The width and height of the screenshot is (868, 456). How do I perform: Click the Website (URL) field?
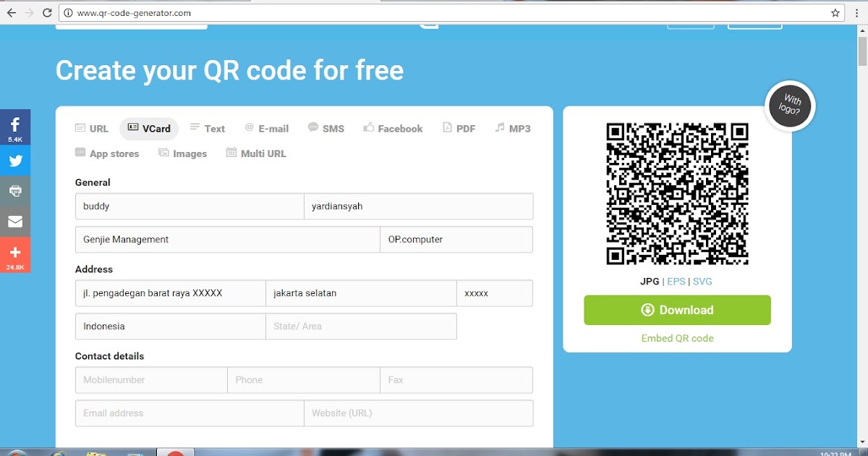[x=419, y=413]
